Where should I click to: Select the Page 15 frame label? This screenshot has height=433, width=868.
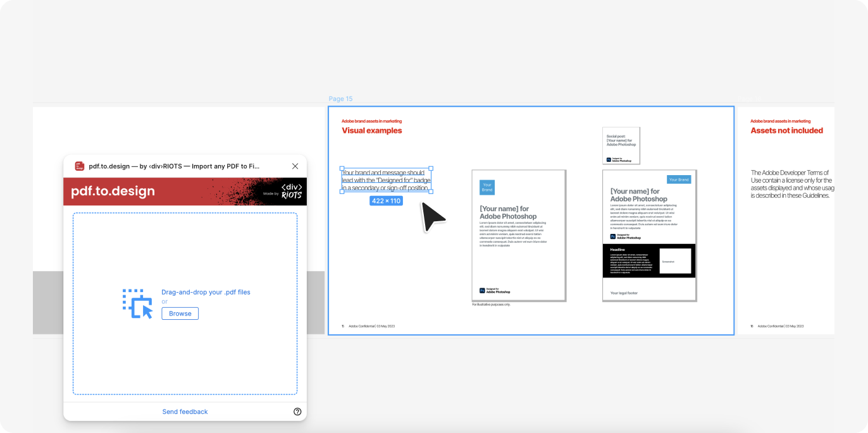340,99
